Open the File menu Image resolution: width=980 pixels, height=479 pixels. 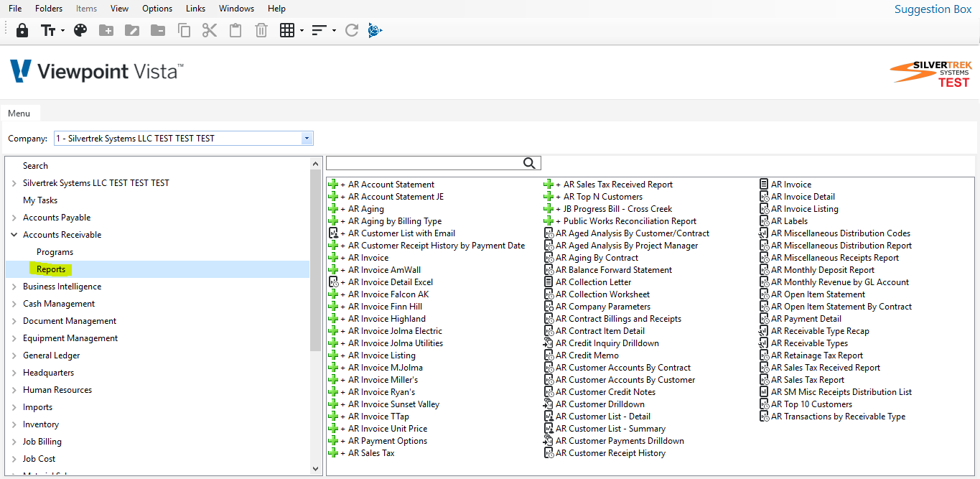click(15, 9)
